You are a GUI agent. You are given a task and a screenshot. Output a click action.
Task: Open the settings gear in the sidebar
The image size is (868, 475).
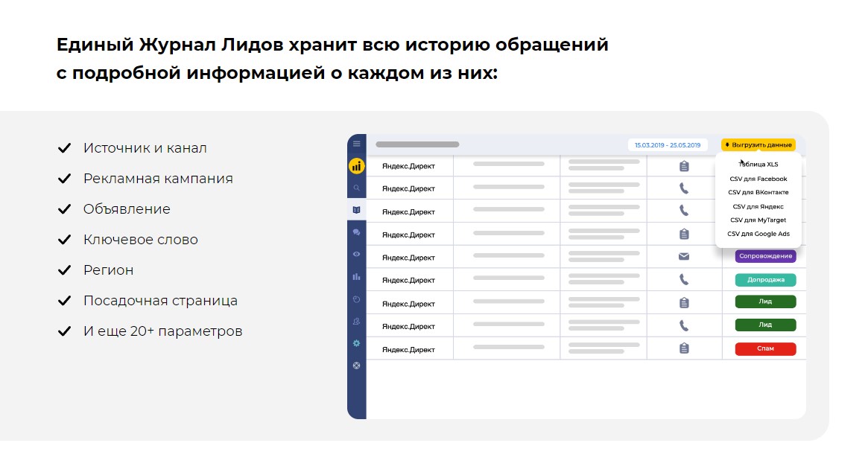pos(357,343)
